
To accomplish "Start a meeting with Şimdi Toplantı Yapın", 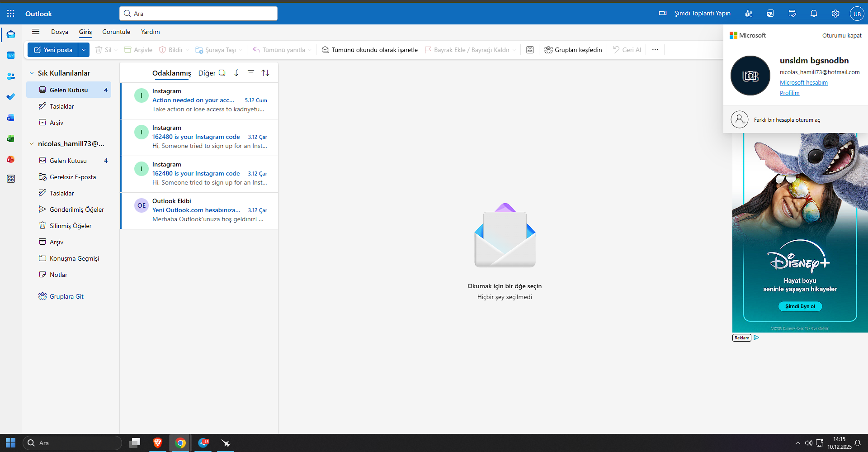I will 695,14.
